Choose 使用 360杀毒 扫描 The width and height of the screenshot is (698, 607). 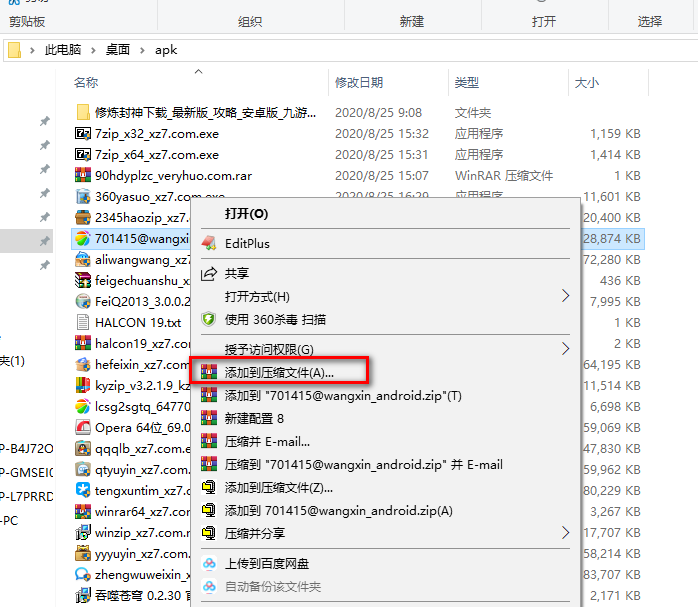click(x=385, y=319)
